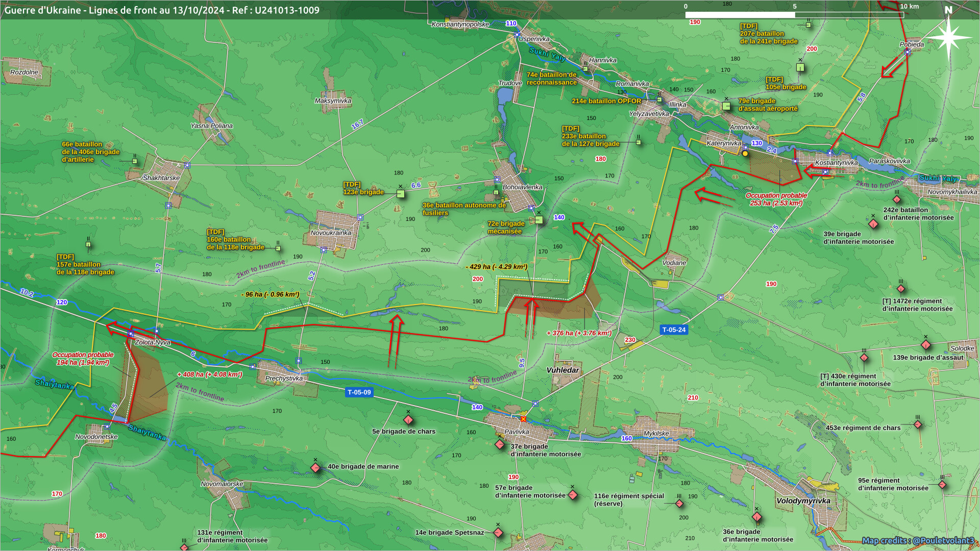The width and height of the screenshot is (980, 551).
Task: Click the yellow dot marker near Katerynivka
Action: [745, 154]
